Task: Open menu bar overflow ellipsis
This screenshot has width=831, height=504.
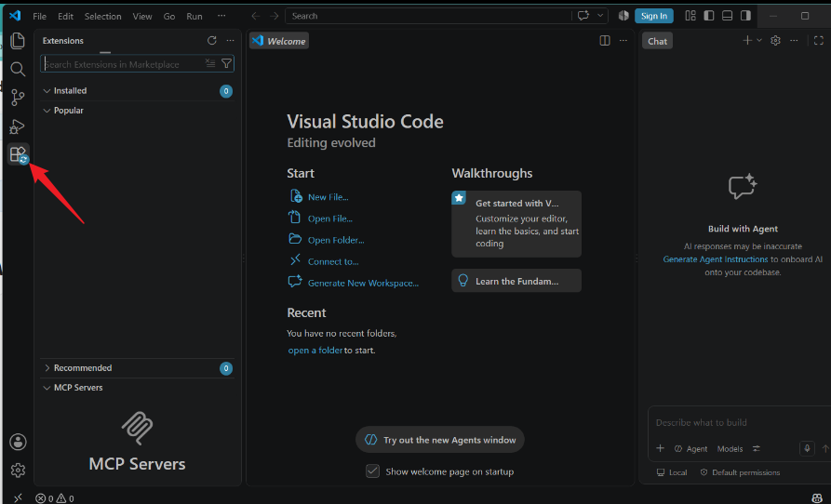Action: (x=221, y=17)
